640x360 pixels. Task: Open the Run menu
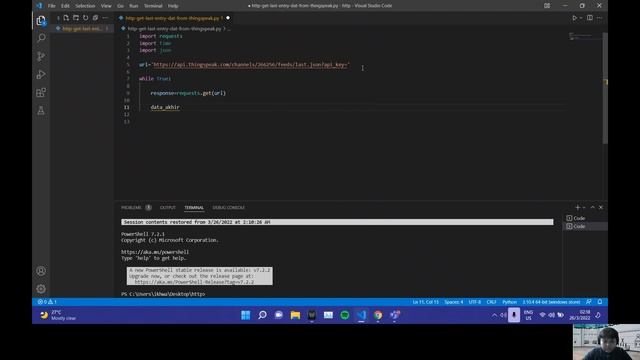(133, 6)
